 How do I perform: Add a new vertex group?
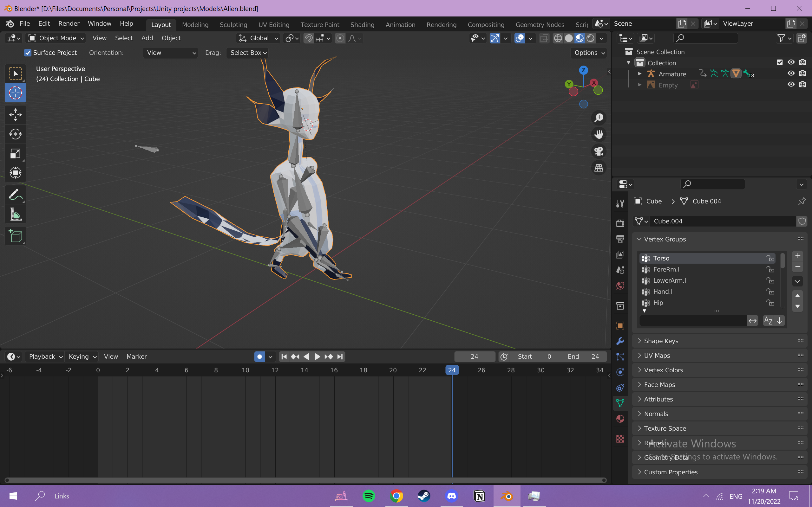[x=798, y=255]
